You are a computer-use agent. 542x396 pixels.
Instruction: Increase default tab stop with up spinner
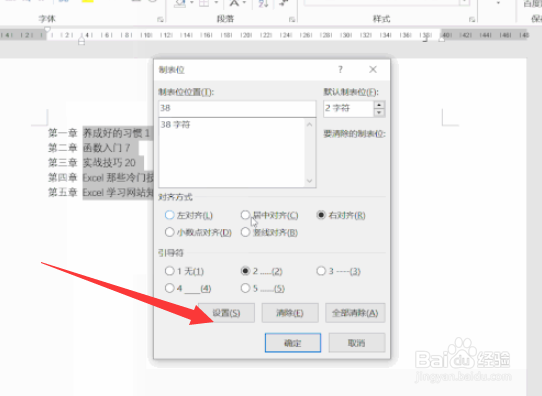coord(379,105)
